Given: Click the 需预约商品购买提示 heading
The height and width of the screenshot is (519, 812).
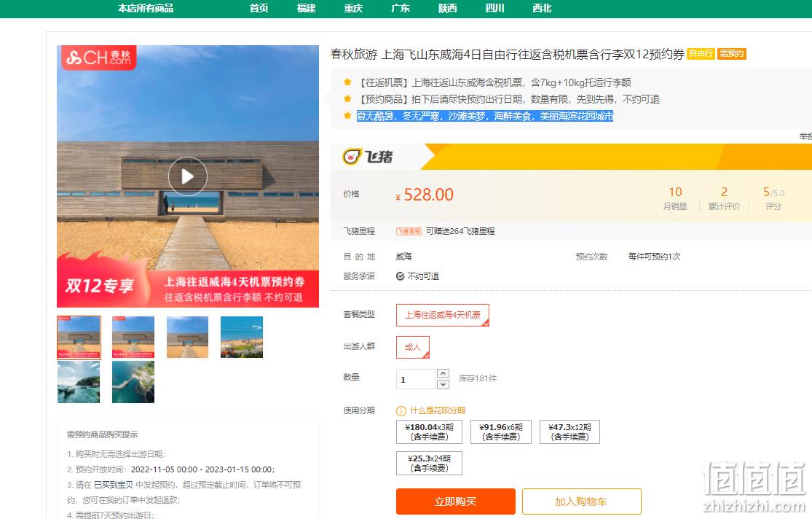Looking at the screenshot, I should point(103,434).
